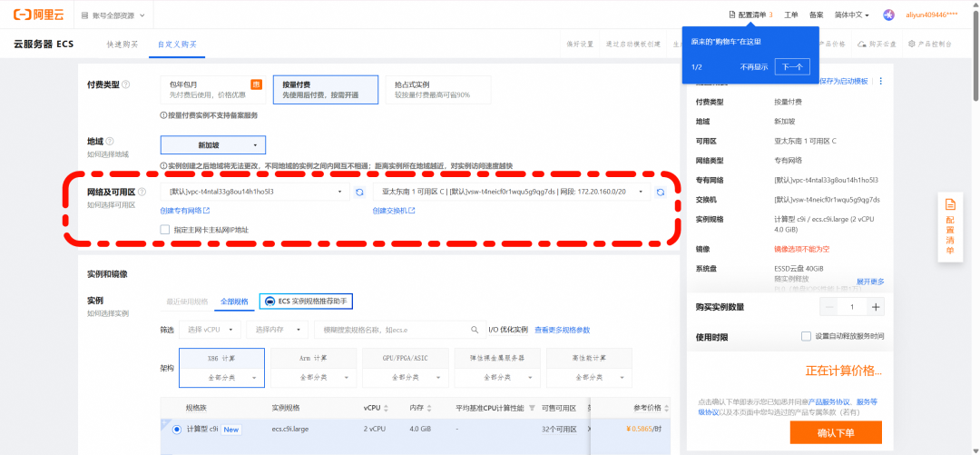Click 展开更多 in summary panel
This screenshot has height=455, width=980.
coord(870,282)
